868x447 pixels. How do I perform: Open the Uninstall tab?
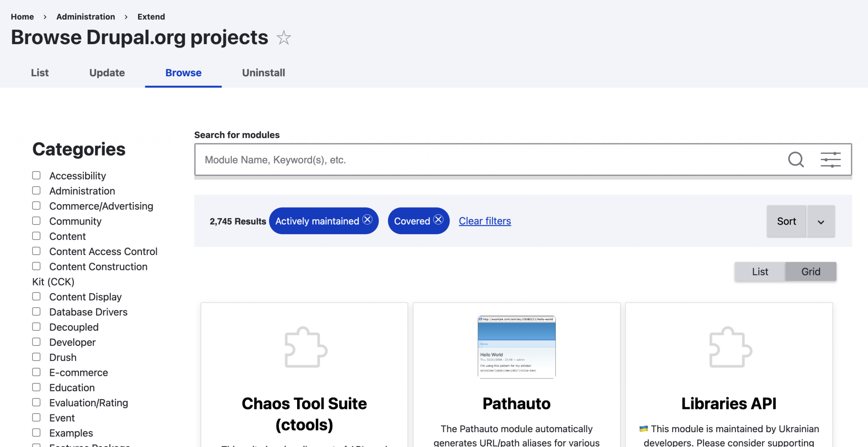click(x=263, y=72)
